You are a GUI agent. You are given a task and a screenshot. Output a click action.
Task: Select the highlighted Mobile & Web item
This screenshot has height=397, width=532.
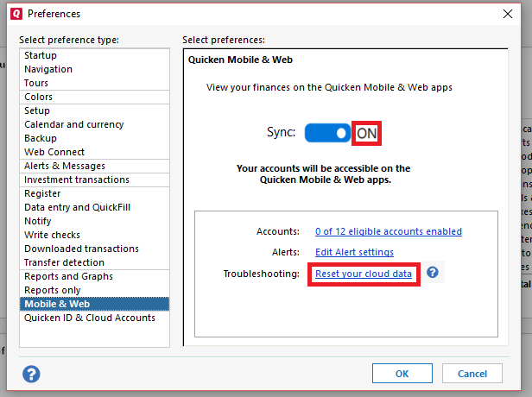point(94,304)
